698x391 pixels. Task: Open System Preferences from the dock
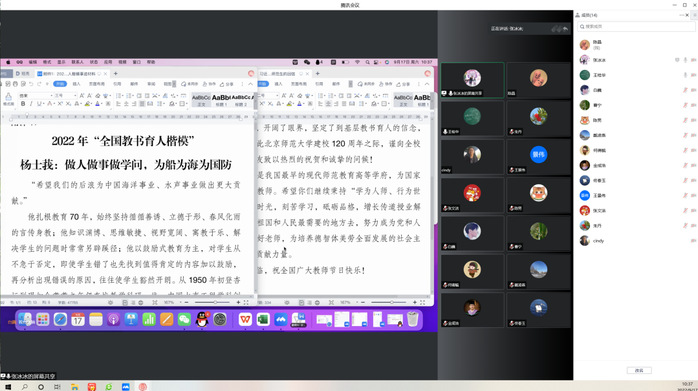tap(220, 319)
